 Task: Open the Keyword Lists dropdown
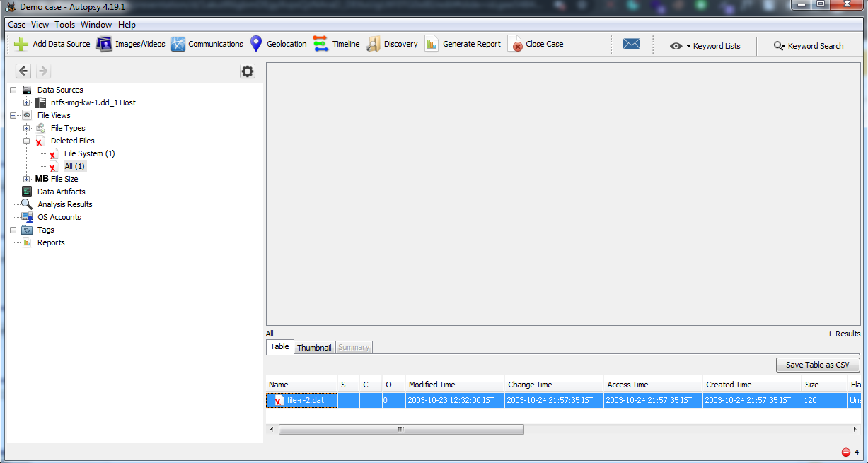[x=705, y=46]
